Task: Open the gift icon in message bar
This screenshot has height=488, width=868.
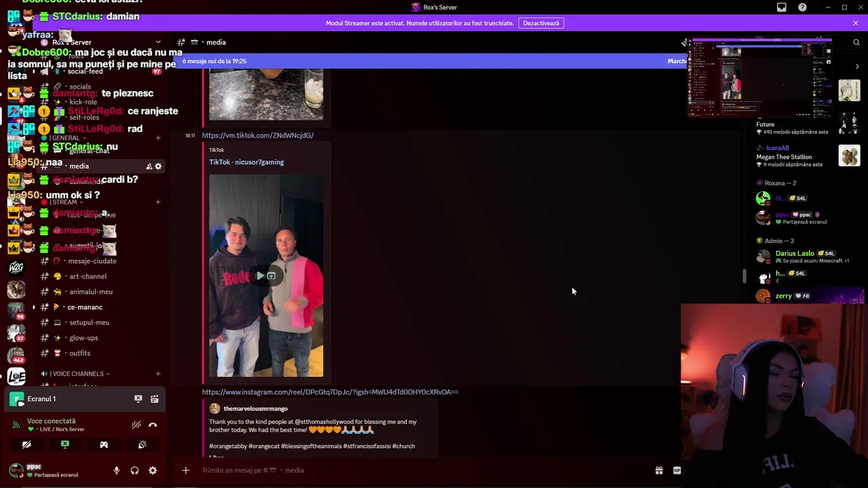Action: pyautogui.click(x=658, y=470)
